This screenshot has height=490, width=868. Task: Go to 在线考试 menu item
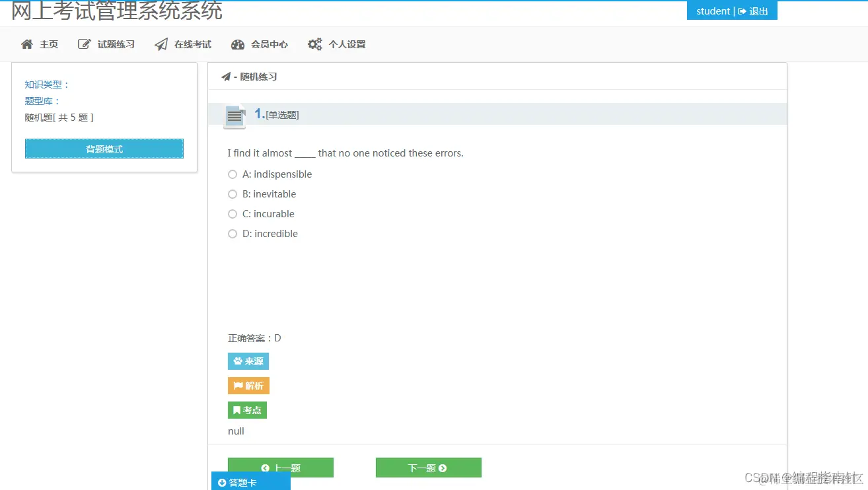(x=183, y=44)
